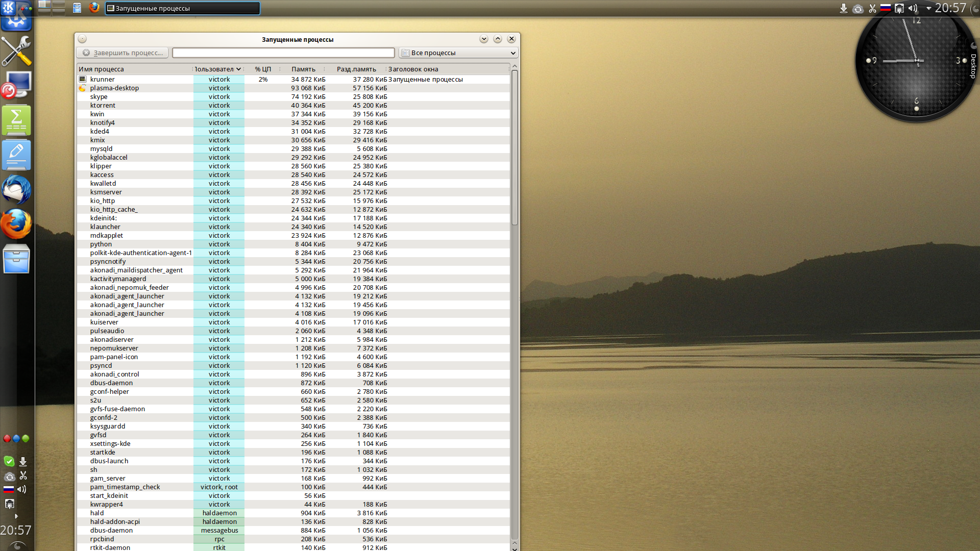Open the wrench and screwdriver settings icon
980x551 pixels.
coord(16,52)
